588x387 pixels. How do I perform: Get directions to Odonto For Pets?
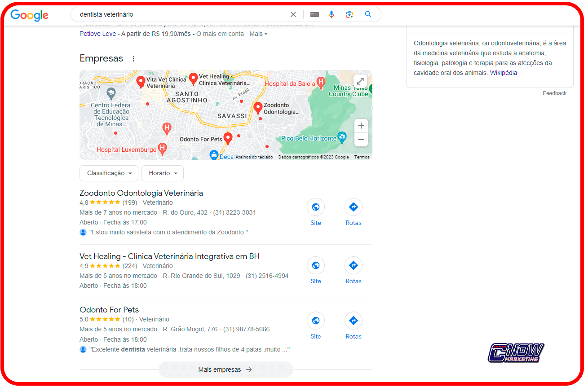coord(354,321)
